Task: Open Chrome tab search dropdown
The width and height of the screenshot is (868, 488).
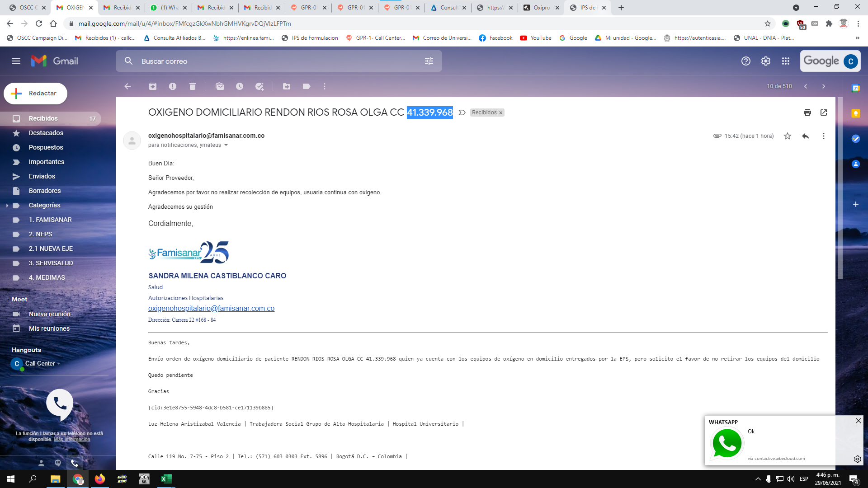Action: point(796,8)
